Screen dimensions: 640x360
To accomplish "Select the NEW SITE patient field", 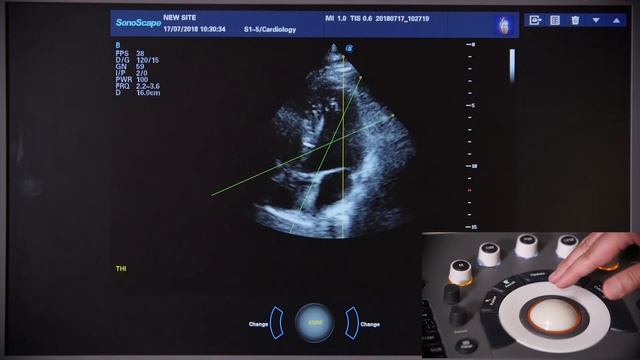I will point(180,18).
